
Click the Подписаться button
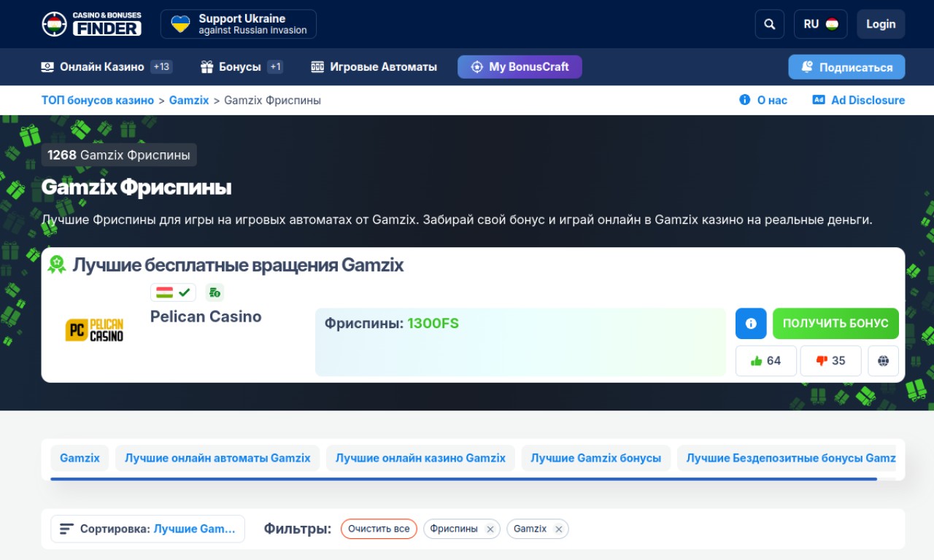(846, 67)
